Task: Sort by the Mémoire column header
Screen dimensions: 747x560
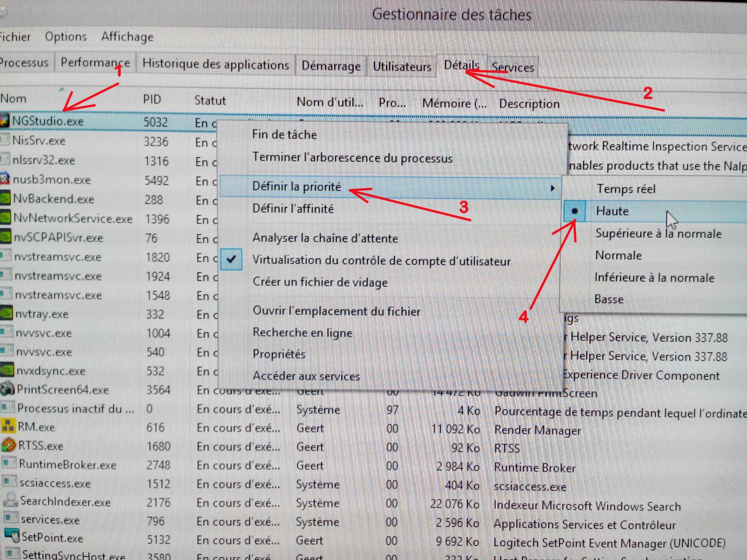Action: coord(454,103)
